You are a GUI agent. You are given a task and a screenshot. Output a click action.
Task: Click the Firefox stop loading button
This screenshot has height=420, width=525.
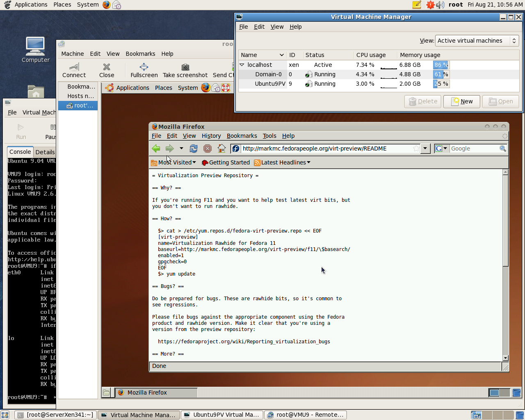click(208, 148)
